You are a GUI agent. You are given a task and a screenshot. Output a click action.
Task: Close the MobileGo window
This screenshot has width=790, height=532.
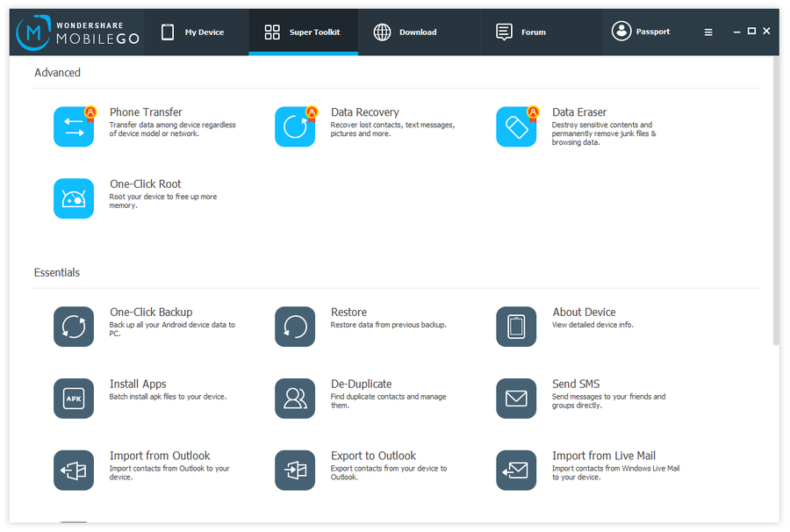[766, 32]
